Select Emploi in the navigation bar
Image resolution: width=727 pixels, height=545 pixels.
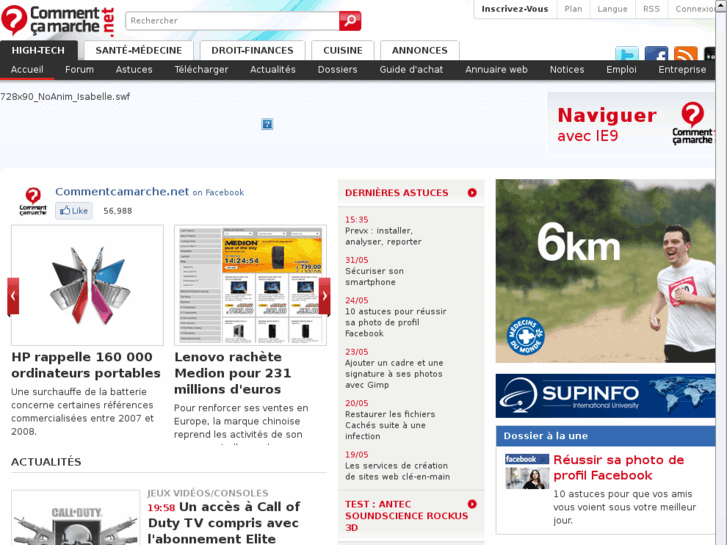click(x=621, y=70)
